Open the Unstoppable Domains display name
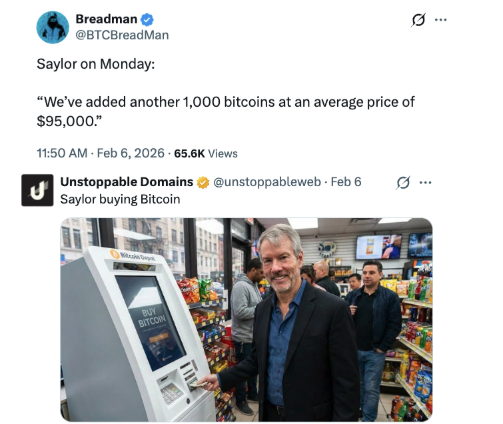Viewport: 503px width, 424px height. click(127, 182)
